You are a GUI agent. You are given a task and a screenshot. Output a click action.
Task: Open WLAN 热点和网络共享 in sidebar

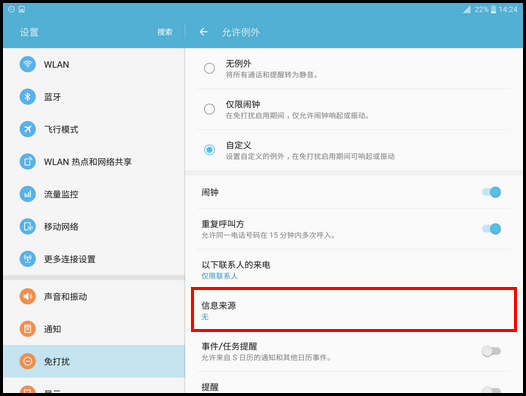94,161
